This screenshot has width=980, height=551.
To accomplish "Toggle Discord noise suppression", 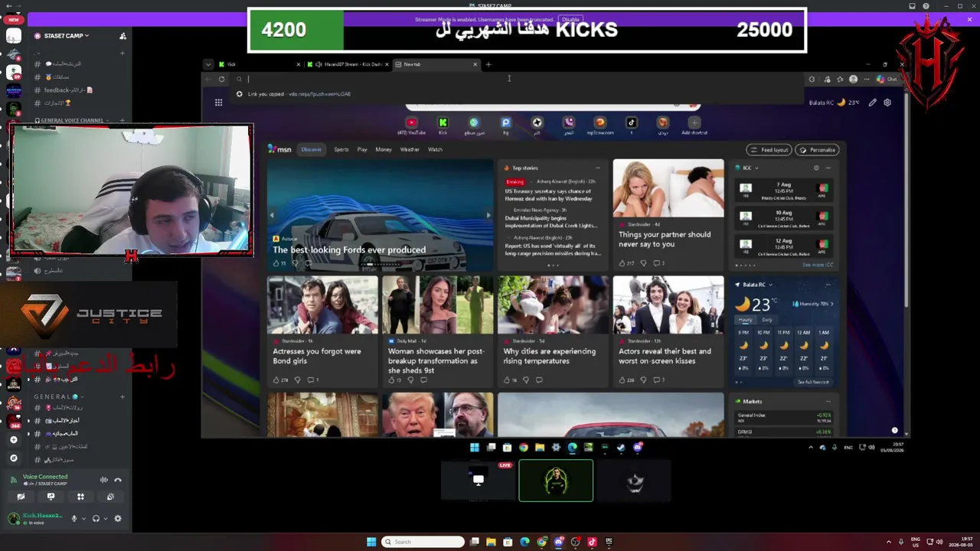I will pyautogui.click(x=104, y=480).
